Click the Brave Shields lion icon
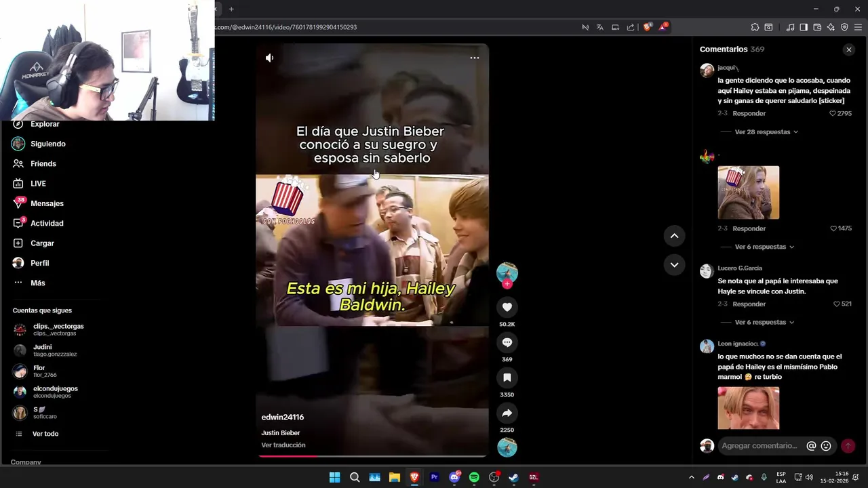 (x=648, y=27)
